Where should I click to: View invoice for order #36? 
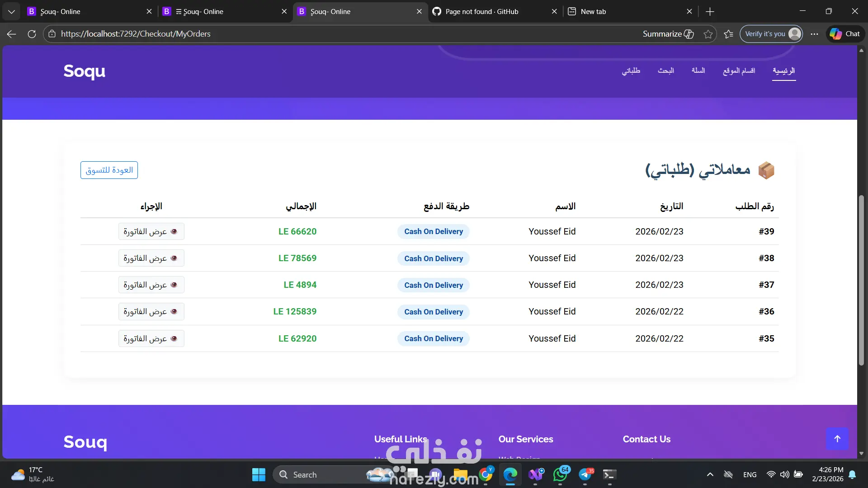coord(151,311)
